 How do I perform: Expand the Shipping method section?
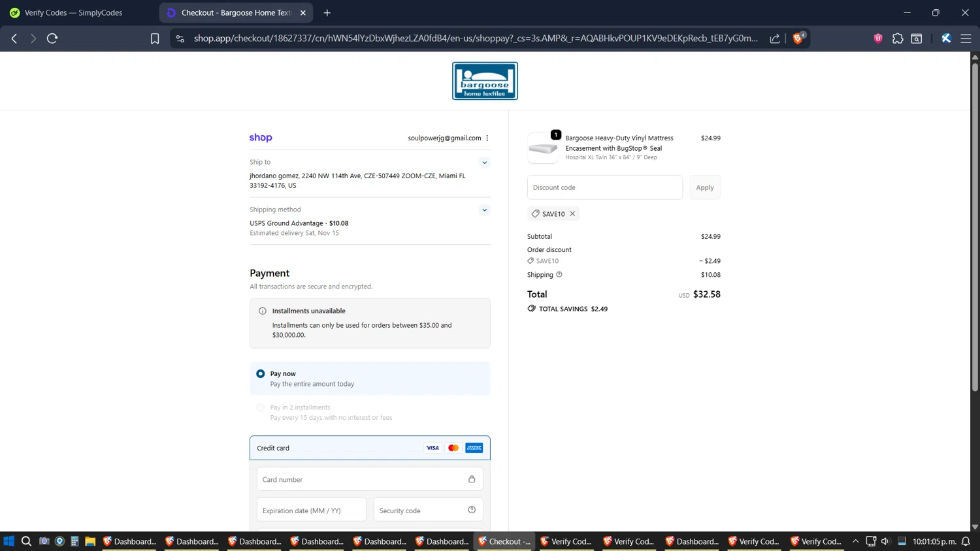484,210
